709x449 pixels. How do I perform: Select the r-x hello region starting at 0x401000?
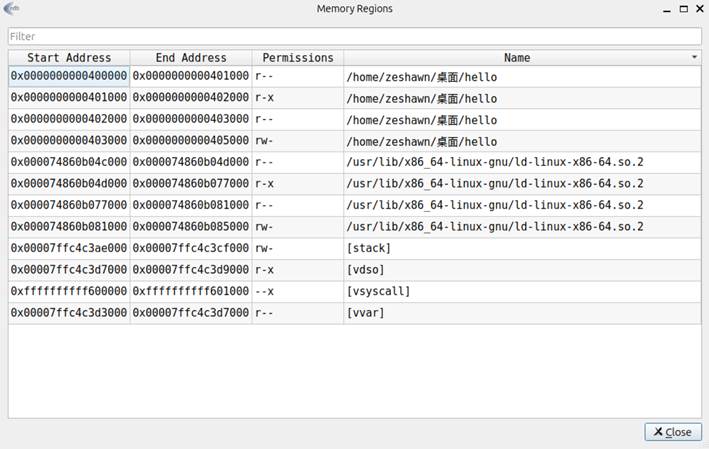pyautogui.click(x=355, y=98)
